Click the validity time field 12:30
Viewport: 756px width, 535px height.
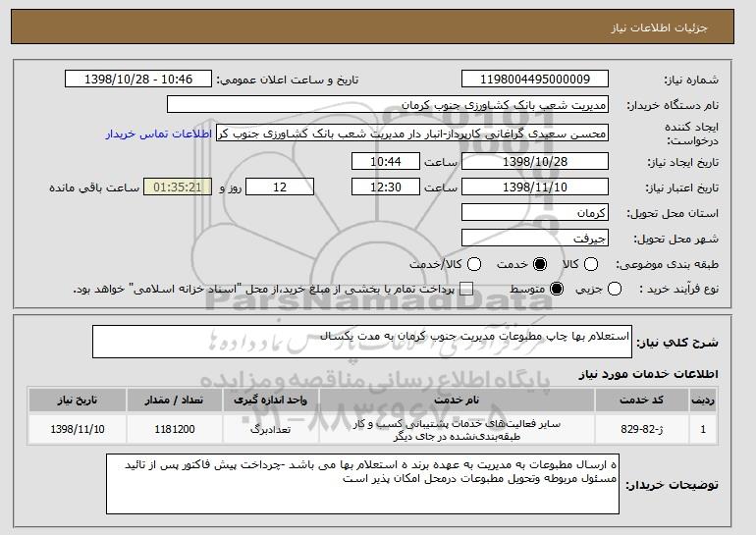click(386, 187)
